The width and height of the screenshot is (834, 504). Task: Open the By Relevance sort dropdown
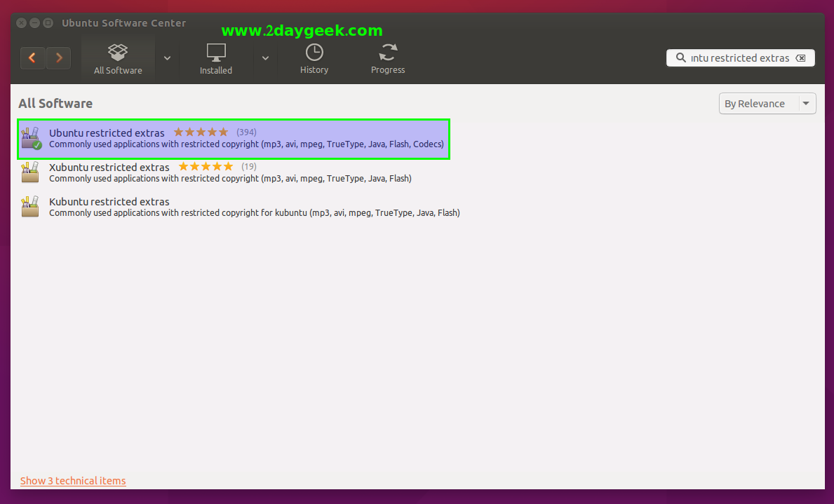click(767, 104)
